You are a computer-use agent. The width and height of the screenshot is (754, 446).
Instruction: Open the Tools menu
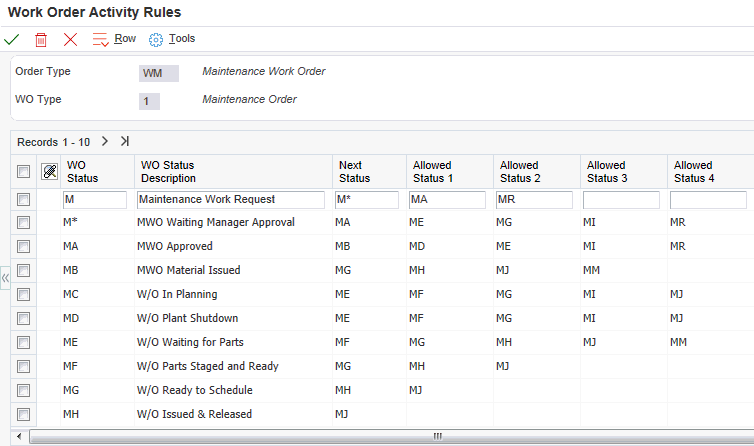click(x=182, y=39)
